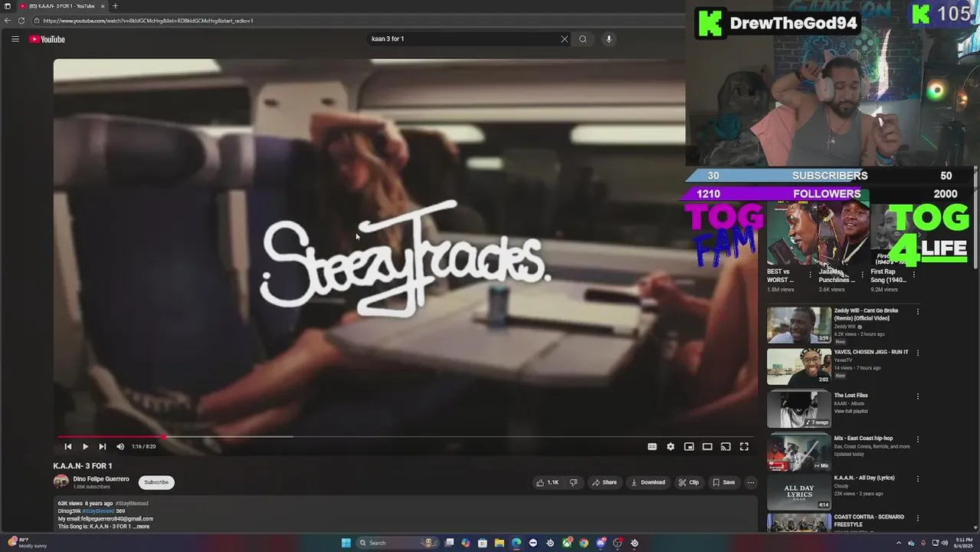Save video to a playlist
Image resolution: width=980 pixels, height=552 pixels.
coord(723,482)
